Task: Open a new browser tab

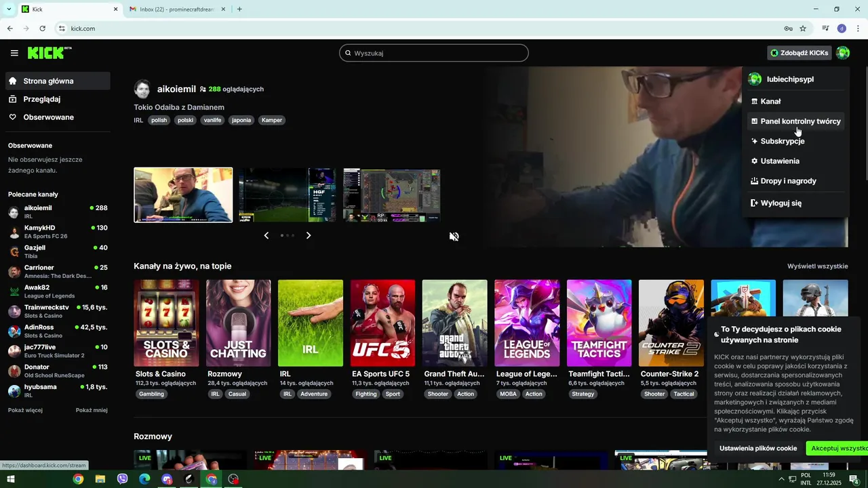Action: 239,9
